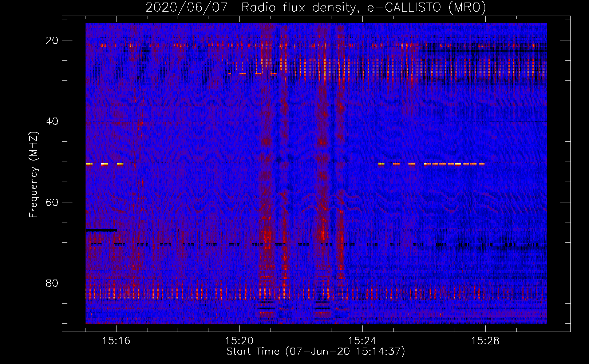589x364 pixels.
Task: Click the "Frequency (MHZ)" y-axis label
Action: [33, 175]
